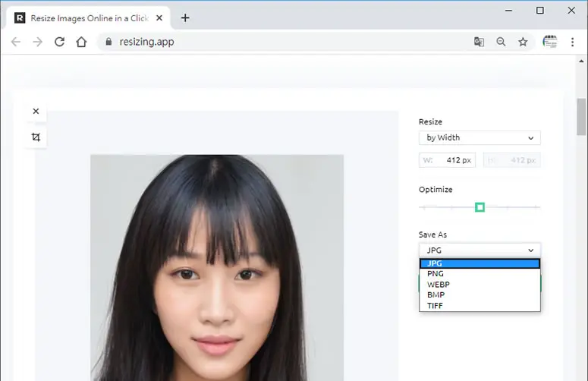
Task: Expand the Resize by Width dropdown
Action: (480, 137)
